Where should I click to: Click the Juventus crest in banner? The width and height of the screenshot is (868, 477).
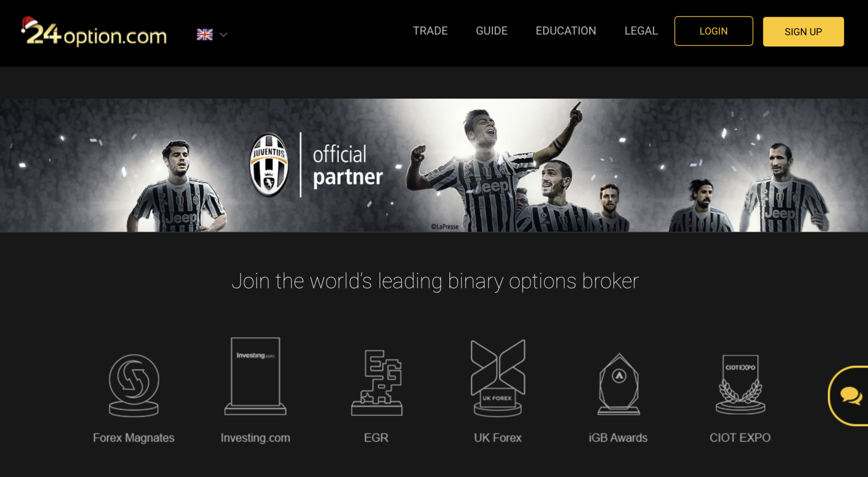tap(269, 165)
